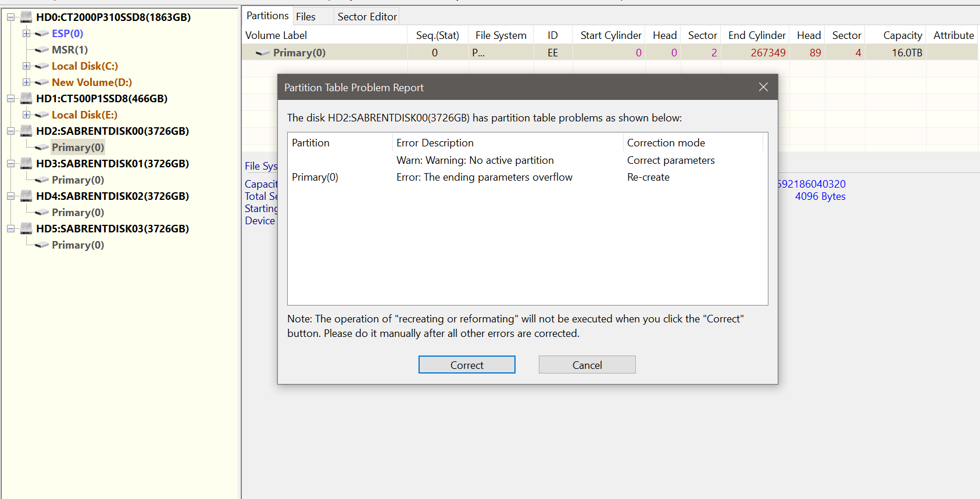The image size is (980, 499).
Task: Click the HD0 disk drive icon
Action: (x=26, y=17)
